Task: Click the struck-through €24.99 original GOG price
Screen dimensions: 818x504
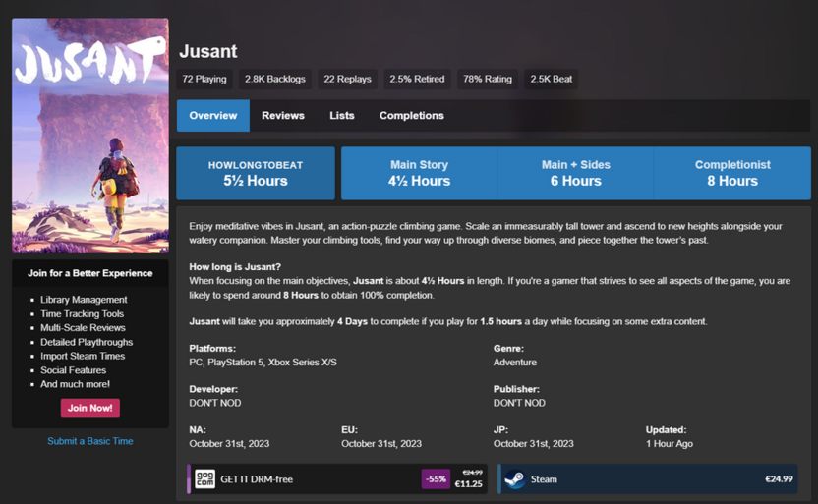Action: (x=473, y=473)
